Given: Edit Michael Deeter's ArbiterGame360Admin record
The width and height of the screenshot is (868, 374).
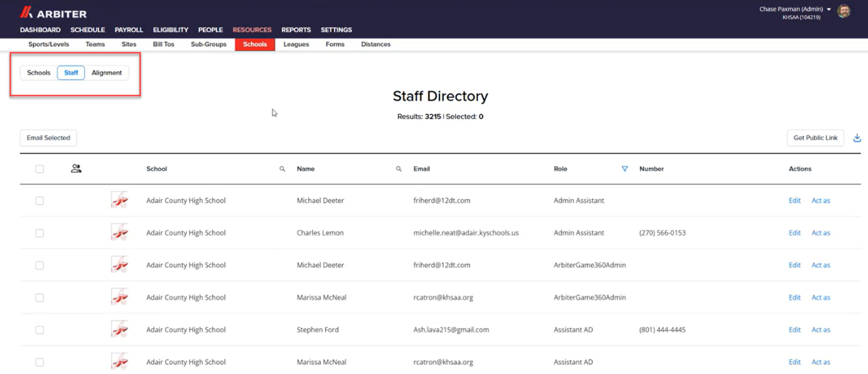Looking at the screenshot, I should pyautogui.click(x=795, y=265).
